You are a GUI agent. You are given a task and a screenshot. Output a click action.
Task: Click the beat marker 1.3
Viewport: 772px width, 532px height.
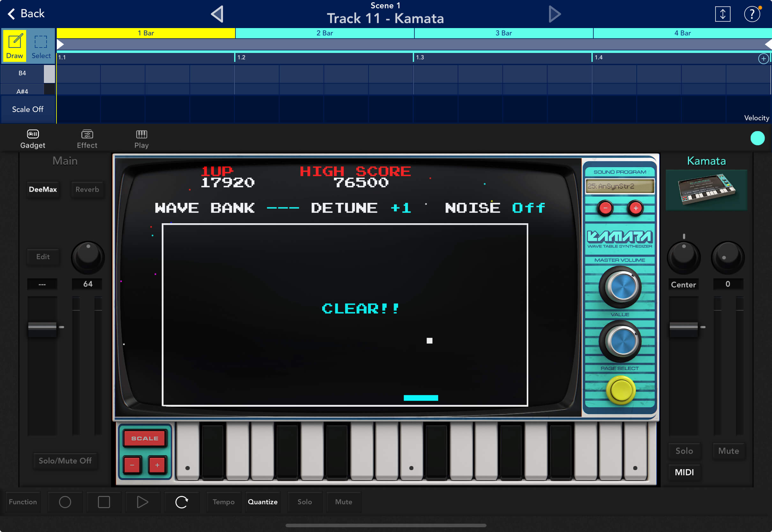420,57
